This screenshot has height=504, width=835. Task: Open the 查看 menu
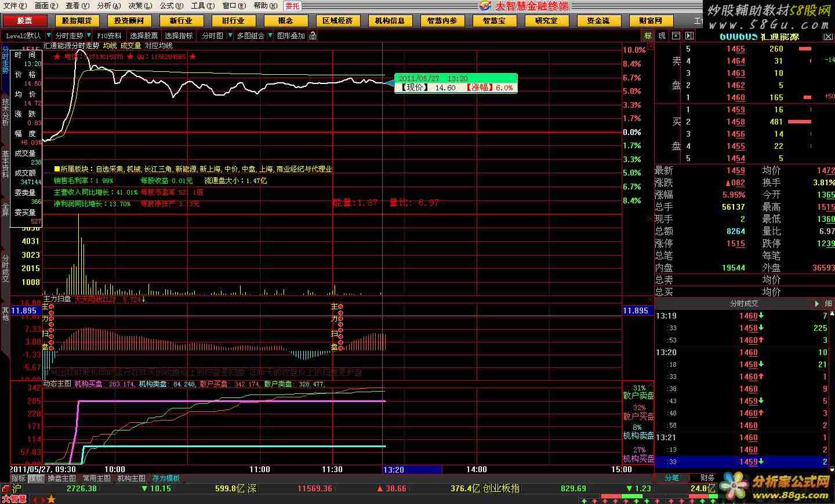click(77, 6)
